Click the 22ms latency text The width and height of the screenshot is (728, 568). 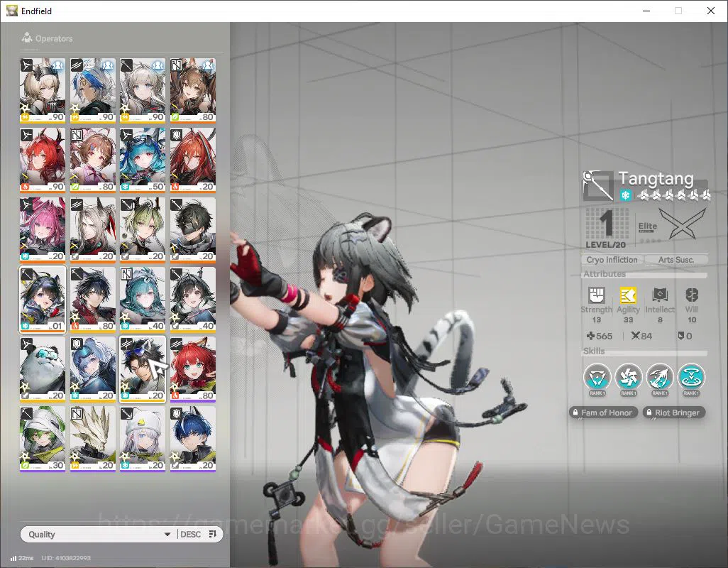point(26,558)
